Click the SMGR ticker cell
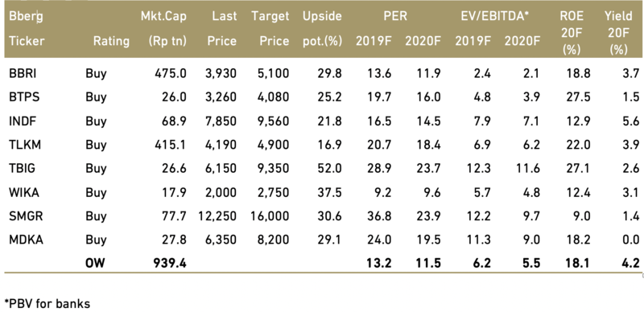The image size is (644, 312). point(25,216)
